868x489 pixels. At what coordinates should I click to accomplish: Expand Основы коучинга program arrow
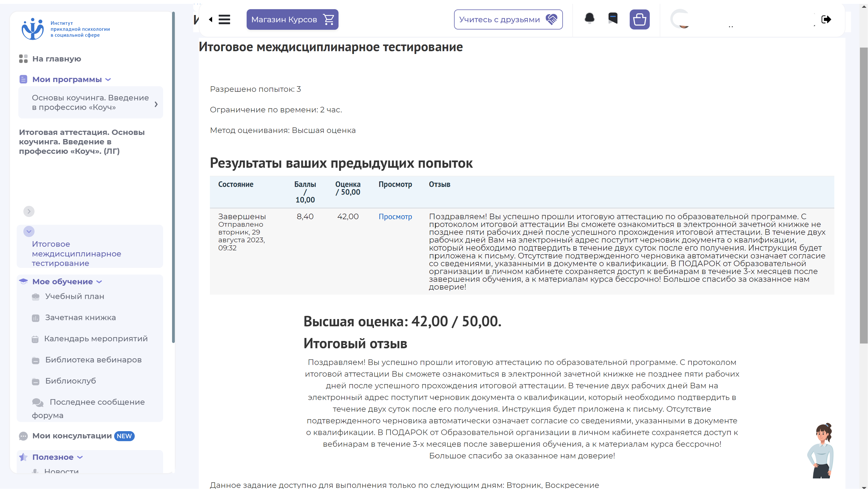156,104
